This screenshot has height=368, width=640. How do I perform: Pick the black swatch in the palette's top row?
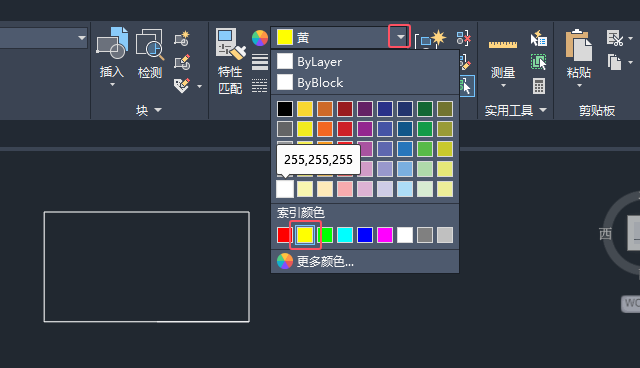[285, 109]
